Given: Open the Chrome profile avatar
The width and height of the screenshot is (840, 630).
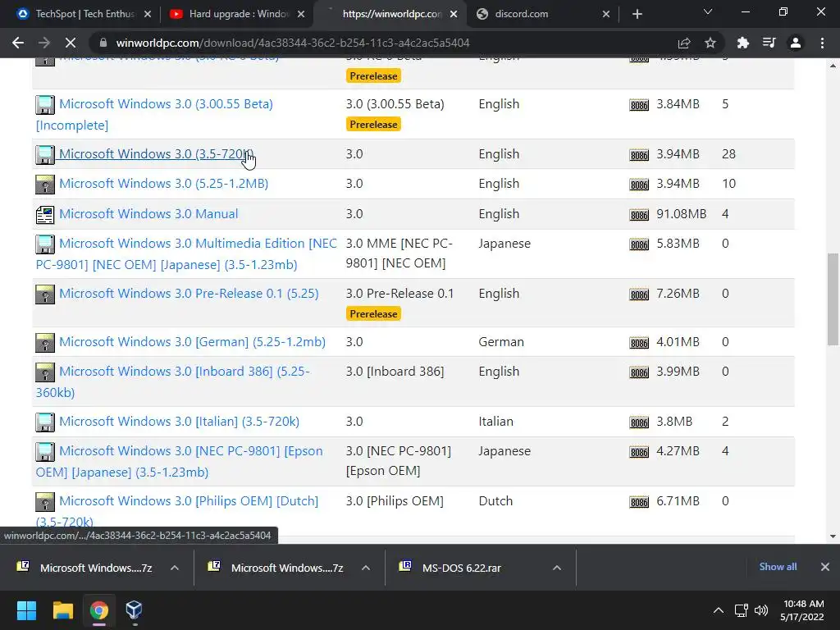Looking at the screenshot, I should 796,43.
